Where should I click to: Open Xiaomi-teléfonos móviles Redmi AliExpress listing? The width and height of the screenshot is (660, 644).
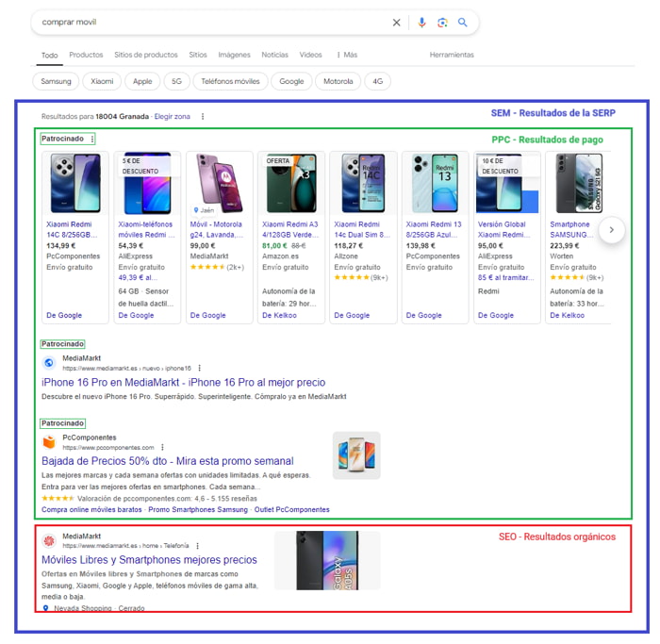[x=145, y=229]
